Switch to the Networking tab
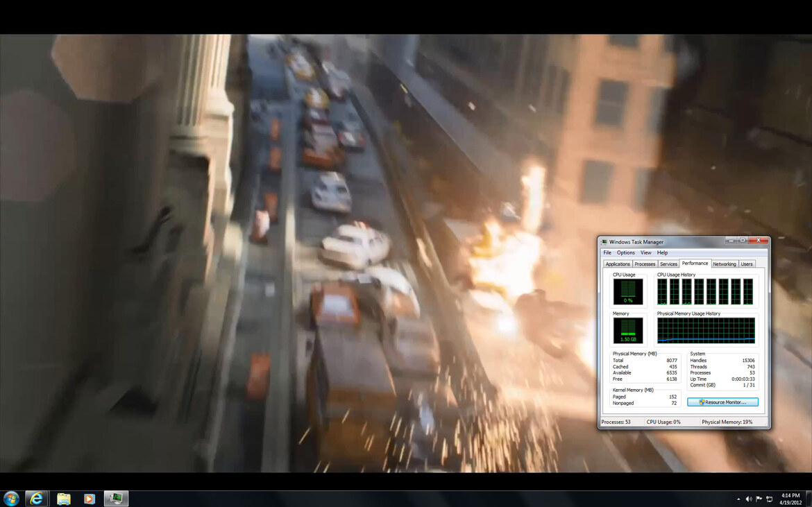812x507 pixels. tap(724, 264)
